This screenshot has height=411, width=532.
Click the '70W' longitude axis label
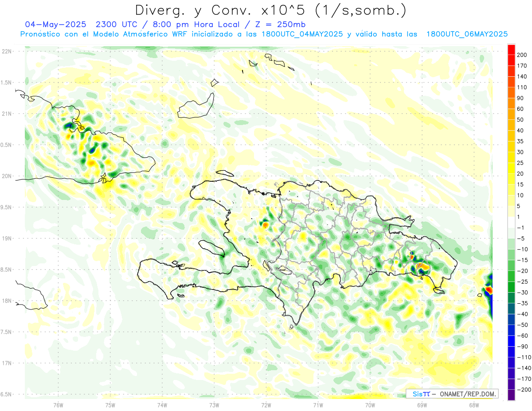click(370, 405)
